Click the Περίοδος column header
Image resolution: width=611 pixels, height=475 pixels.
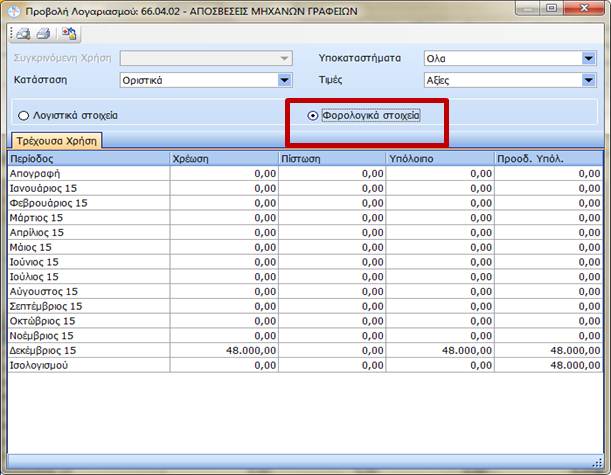click(x=88, y=159)
